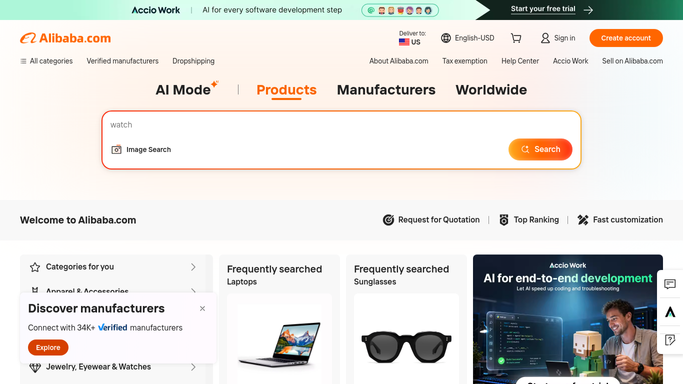Screen dimensions: 683x384
Task: Close the Discover manufacturers popup
Action: [x=202, y=309]
